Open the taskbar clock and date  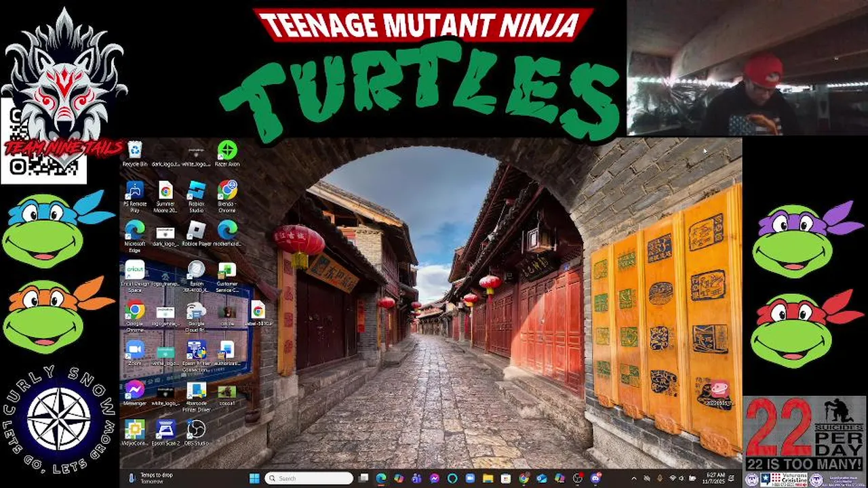tap(715, 479)
